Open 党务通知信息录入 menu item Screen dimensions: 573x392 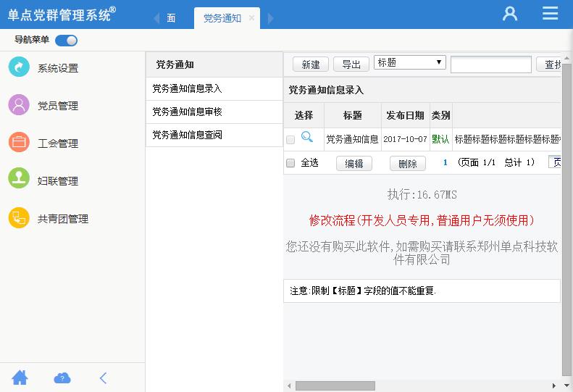[x=214, y=88]
